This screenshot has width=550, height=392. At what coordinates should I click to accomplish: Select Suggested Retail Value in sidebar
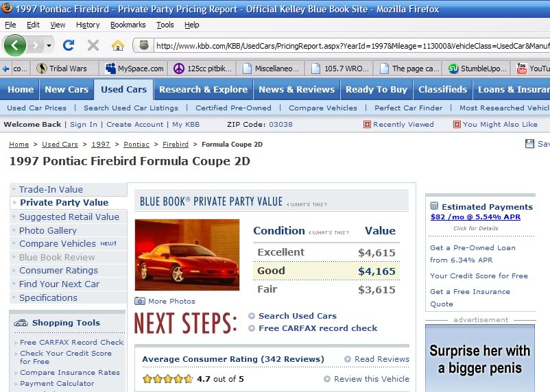pyautogui.click(x=69, y=217)
